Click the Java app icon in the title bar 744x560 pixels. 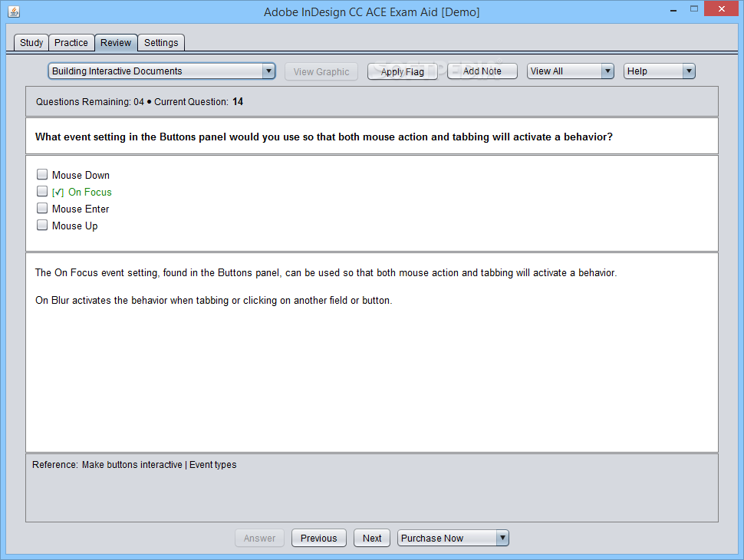[x=14, y=12]
